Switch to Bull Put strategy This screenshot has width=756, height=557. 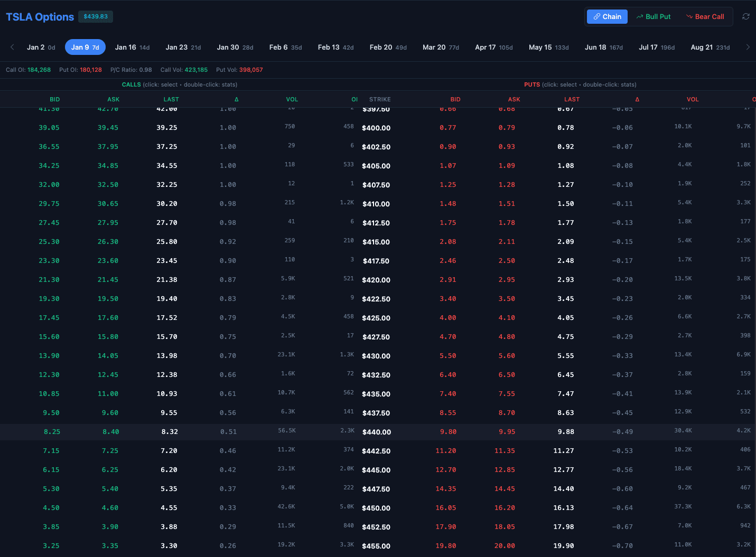pos(654,16)
